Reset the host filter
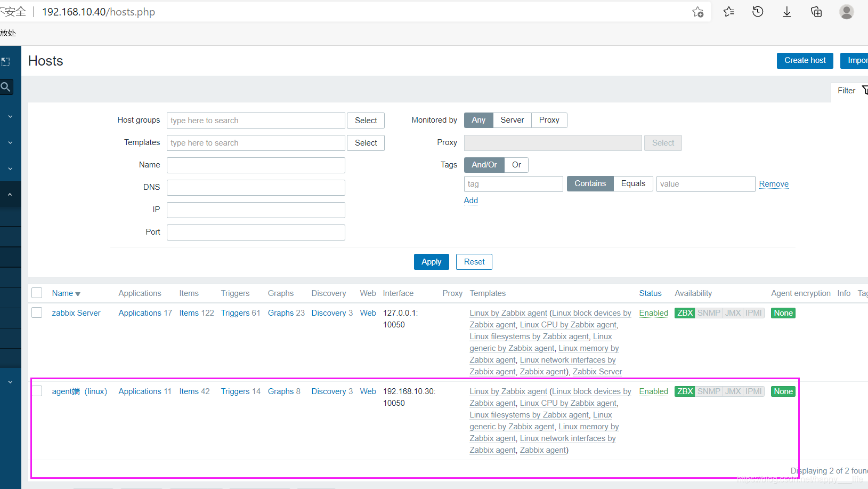 474,262
